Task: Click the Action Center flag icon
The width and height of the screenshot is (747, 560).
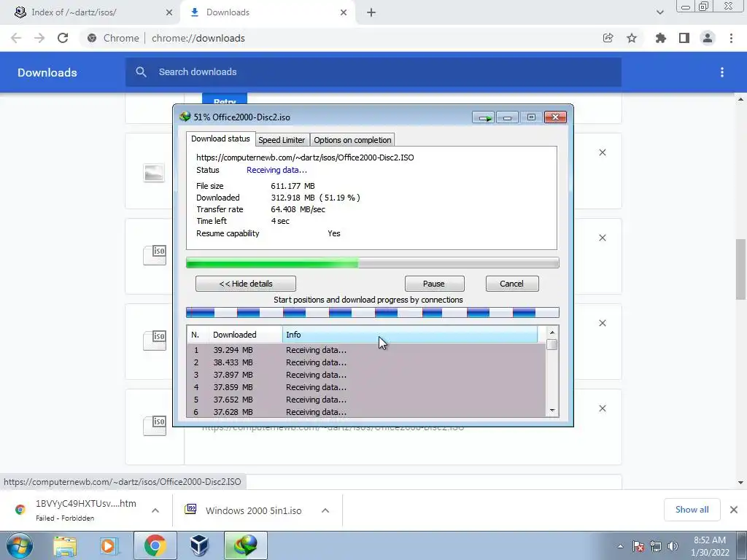Action: [x=638, y=546]
